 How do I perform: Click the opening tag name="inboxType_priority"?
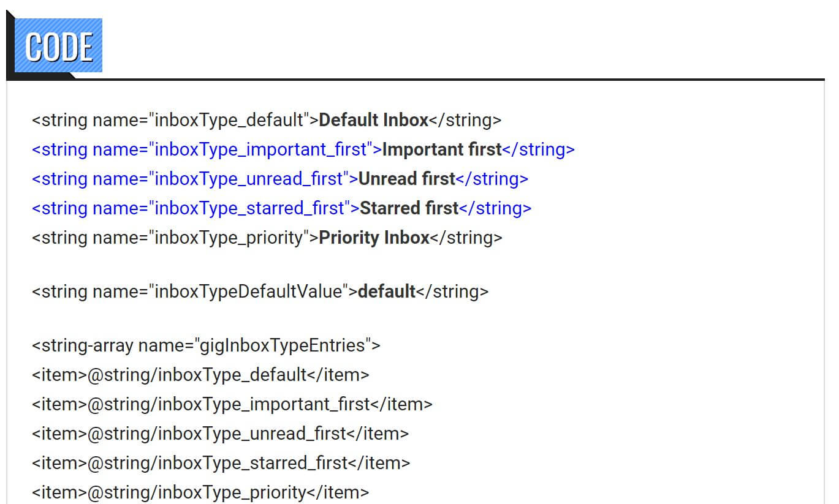click(175, 238)
